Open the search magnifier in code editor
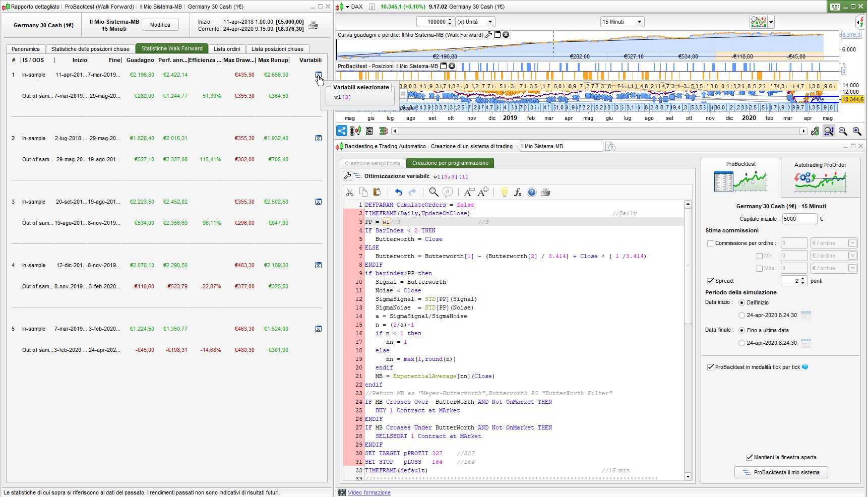This screenshot has height=497, width=868. pyautogui.click(x=433, y=192)
